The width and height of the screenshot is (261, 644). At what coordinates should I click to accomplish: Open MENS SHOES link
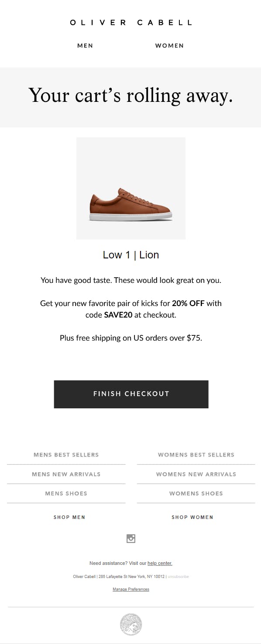click(66, 493)
